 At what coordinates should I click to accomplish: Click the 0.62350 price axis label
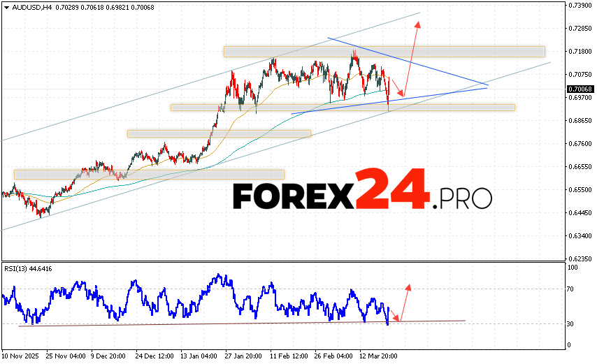tap(581, 259)
